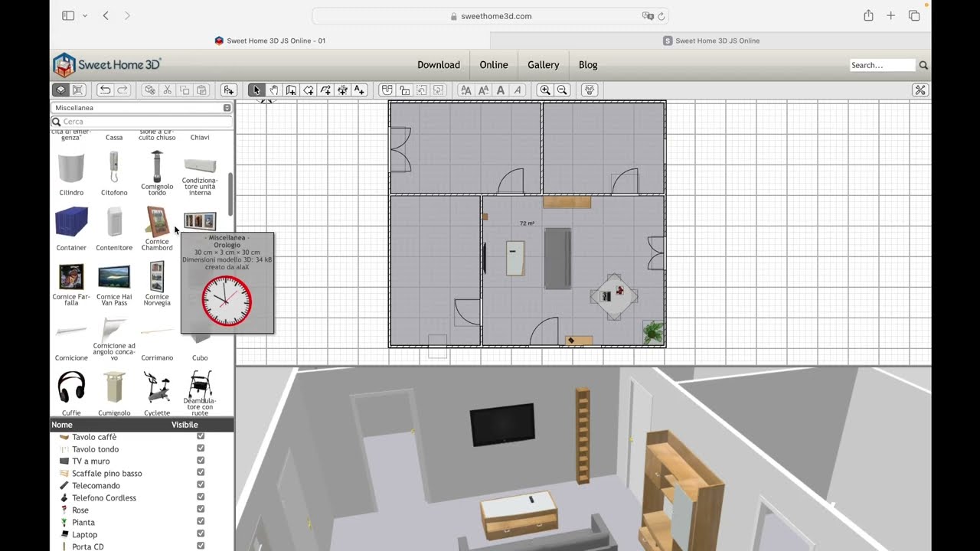
Task: Click the Undo toolbar icon
Action: 105,90
